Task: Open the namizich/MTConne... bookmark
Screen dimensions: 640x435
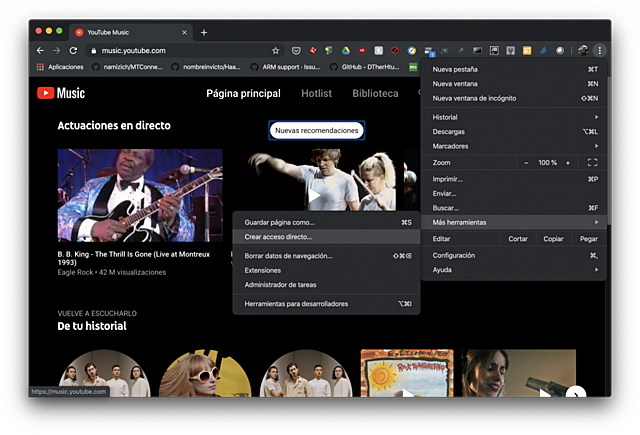Action: (x=128, y=67)
